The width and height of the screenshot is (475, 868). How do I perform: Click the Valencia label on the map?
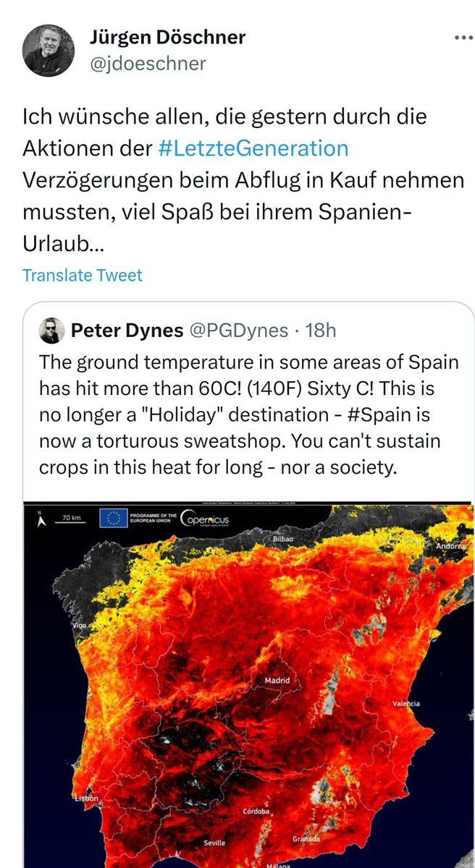pyautogui.click(x=405, y=703)
